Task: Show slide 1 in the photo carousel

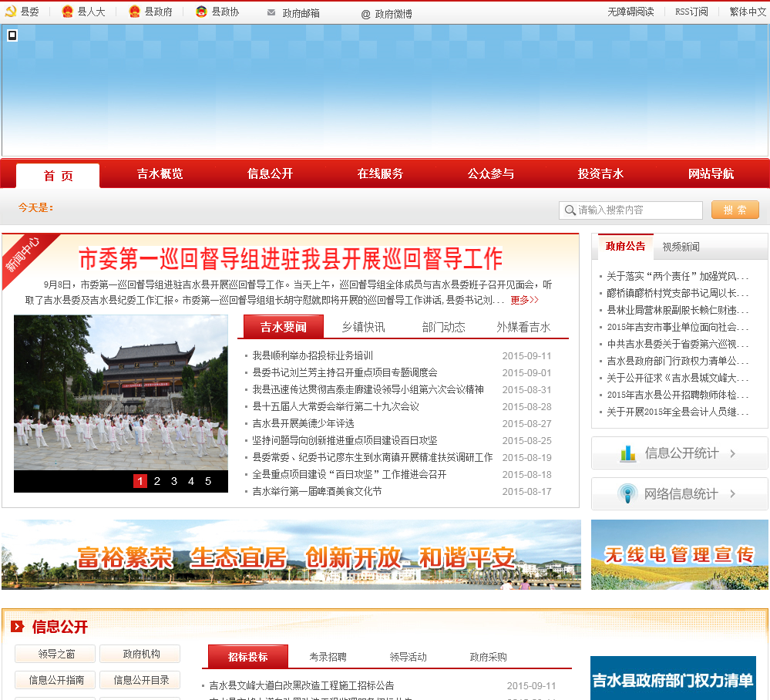Action: coord(140,481)
